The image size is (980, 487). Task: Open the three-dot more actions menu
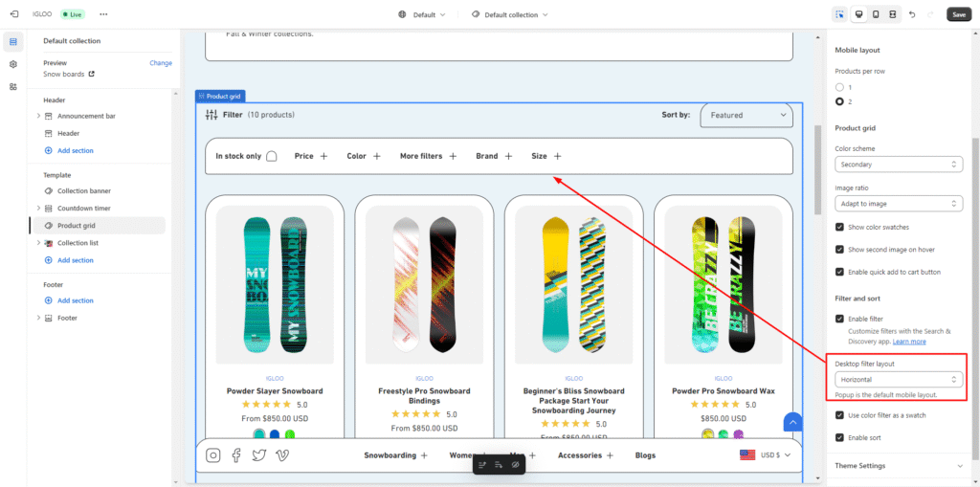[103, 14]
